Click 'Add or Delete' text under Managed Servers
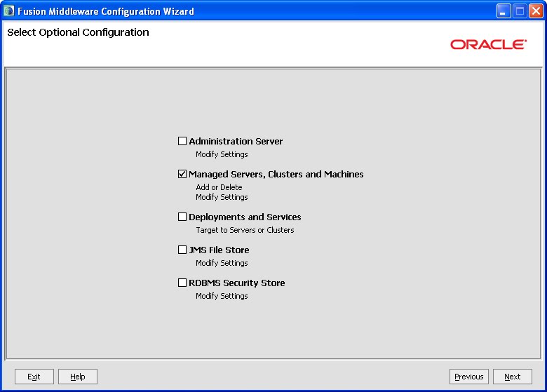547x392 pixels. coord(219,187)
